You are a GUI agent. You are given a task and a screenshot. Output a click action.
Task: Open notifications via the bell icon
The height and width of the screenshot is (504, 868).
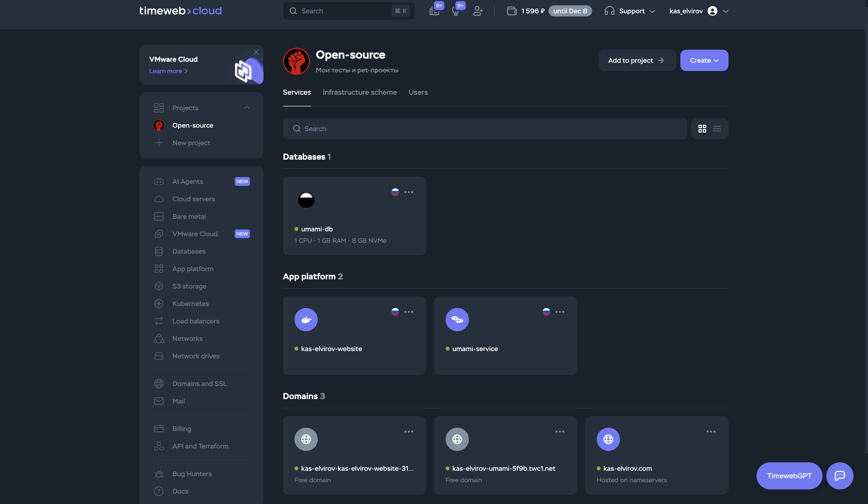[456, 11]
